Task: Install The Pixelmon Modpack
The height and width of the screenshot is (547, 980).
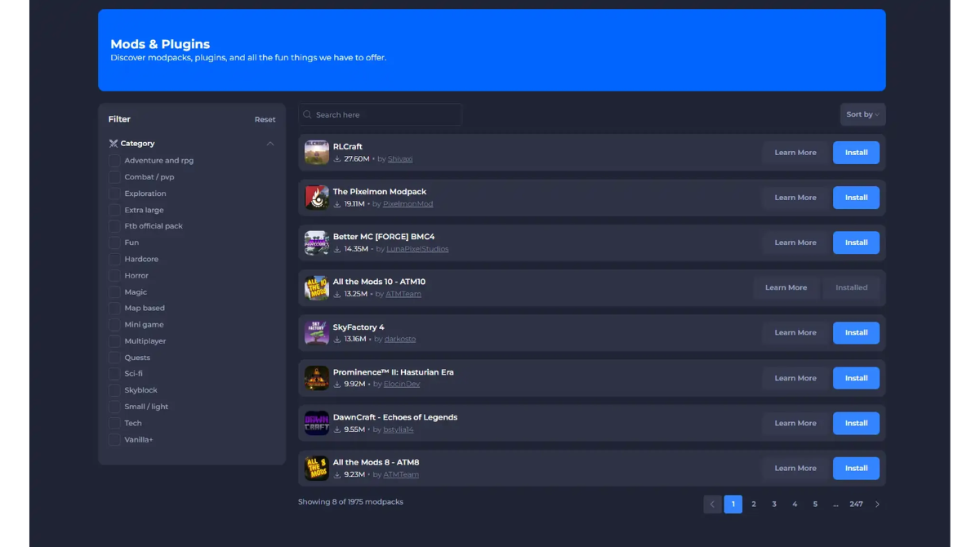Action: (x=856, y=198)
